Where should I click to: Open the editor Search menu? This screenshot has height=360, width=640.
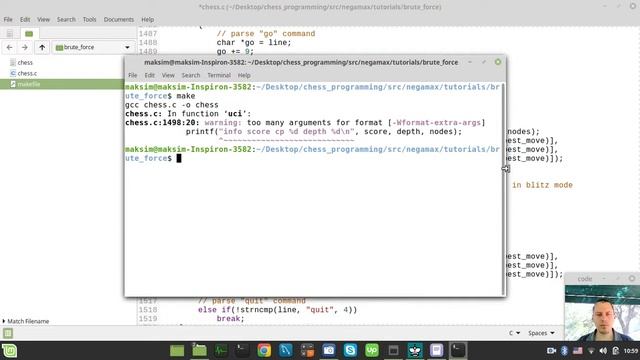[x=66, y=19]
